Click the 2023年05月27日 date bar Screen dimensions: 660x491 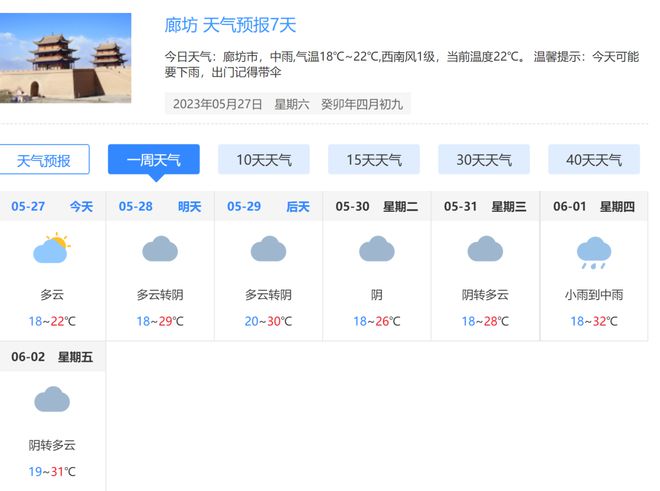pos(288,104)
